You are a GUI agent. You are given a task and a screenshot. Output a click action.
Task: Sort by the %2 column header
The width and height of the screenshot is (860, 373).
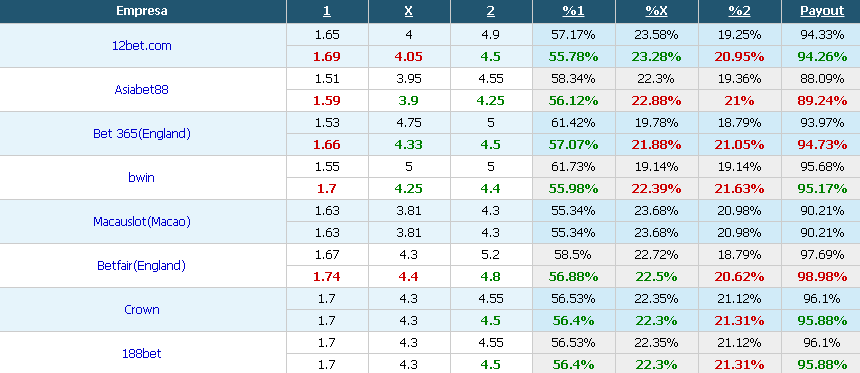tap(739, 11)
